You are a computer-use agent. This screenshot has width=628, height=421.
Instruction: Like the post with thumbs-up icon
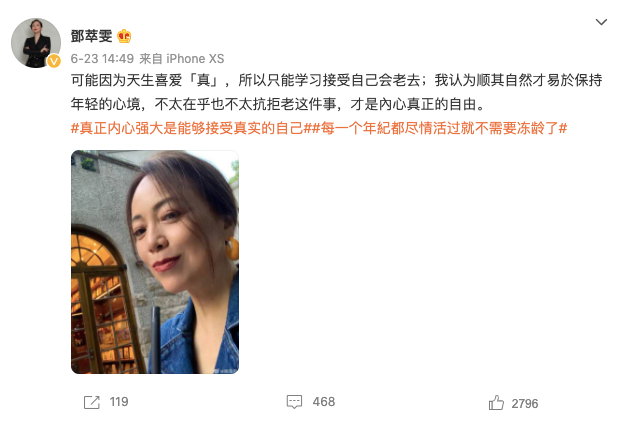pos(496,403)
